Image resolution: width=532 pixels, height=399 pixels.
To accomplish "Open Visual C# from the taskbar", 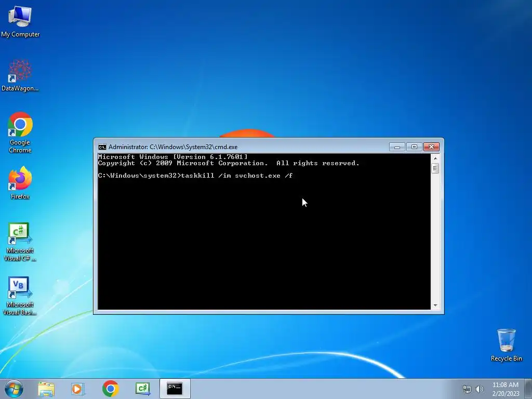I will pos(142,389).
